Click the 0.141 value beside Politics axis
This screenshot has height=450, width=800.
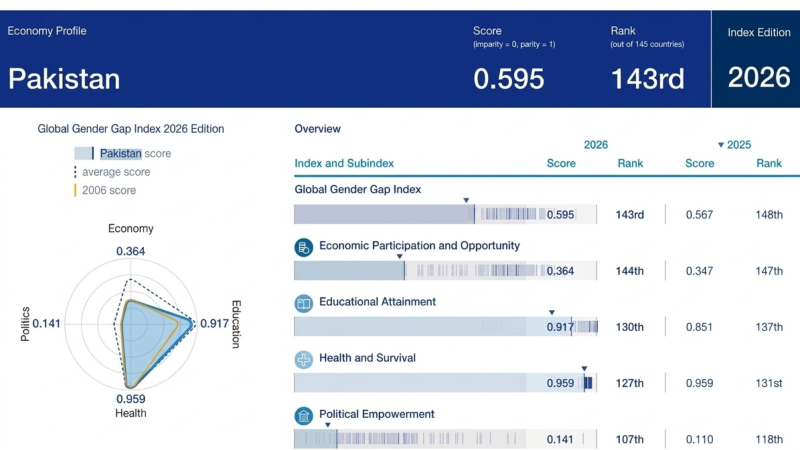46,323
